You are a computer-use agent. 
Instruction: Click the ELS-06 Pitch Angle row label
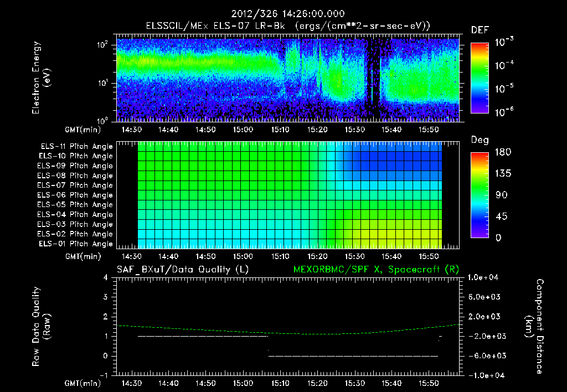pos(75,195)
